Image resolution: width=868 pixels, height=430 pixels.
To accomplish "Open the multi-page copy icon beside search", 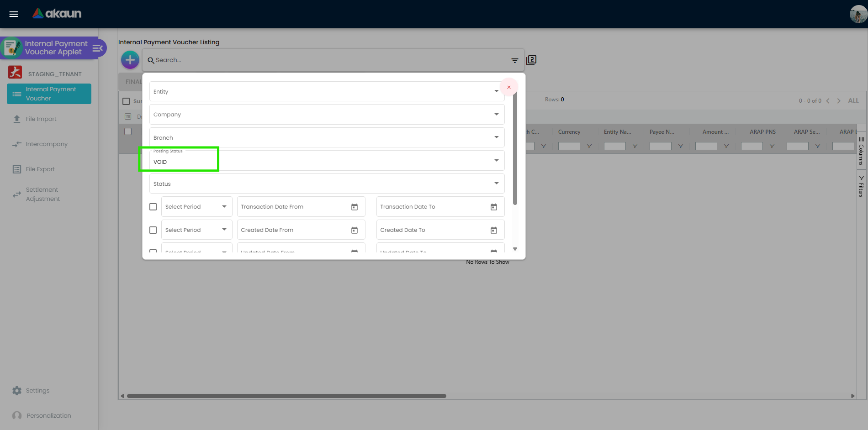I will 531,60.
